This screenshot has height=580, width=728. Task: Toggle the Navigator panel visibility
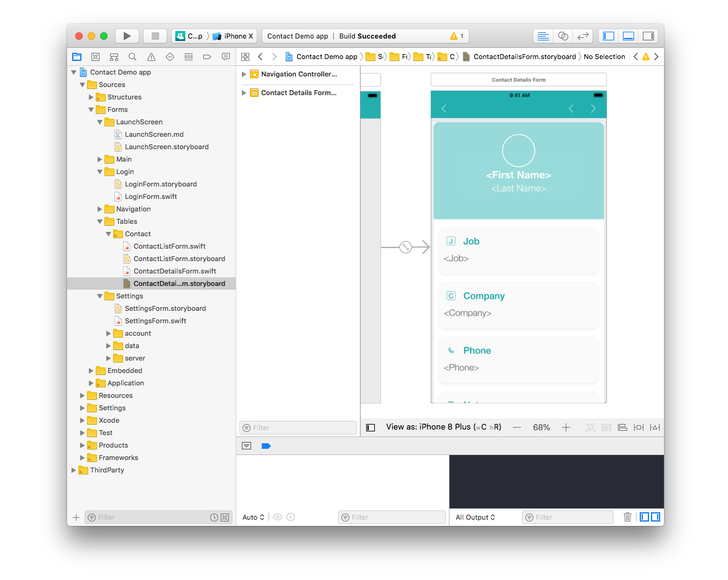click(x=609, y=36)
